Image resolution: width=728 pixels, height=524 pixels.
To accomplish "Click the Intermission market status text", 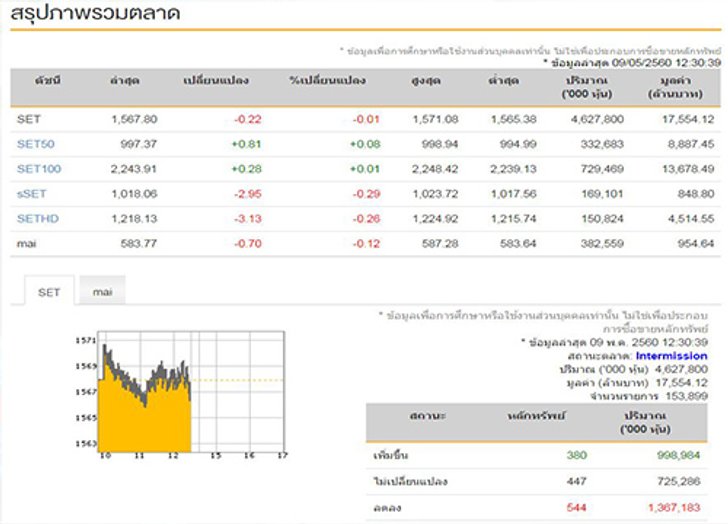I will (x=671, y=356).
